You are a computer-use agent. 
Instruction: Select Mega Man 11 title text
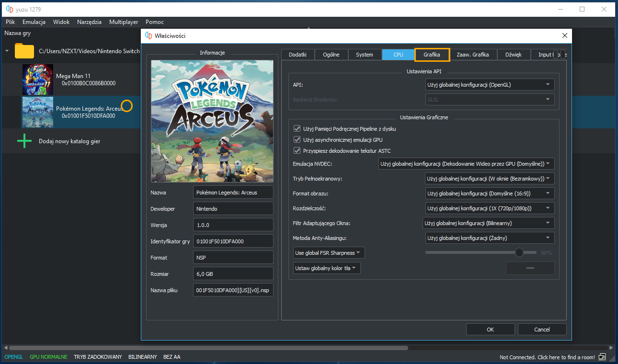click(73, 76)
